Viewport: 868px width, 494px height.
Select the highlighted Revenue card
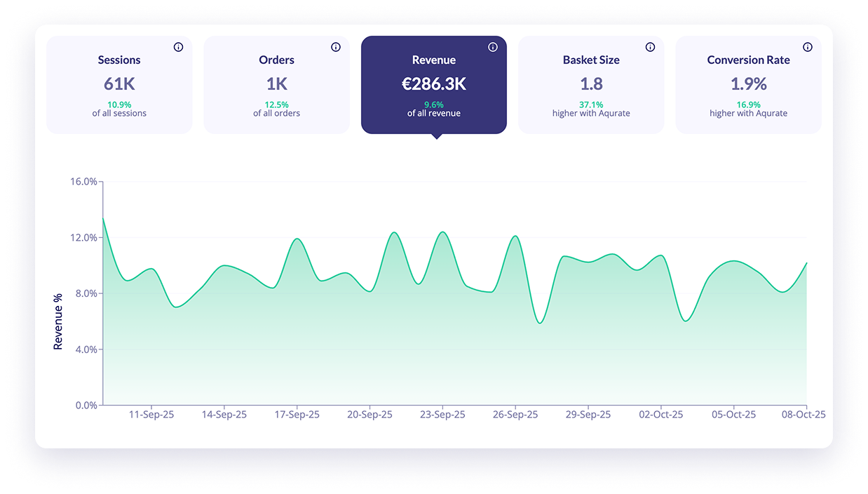(x=433, y=84)
